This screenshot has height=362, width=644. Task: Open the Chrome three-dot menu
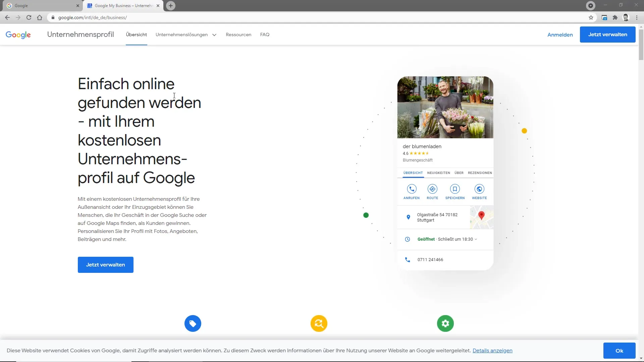coord(637,17)
